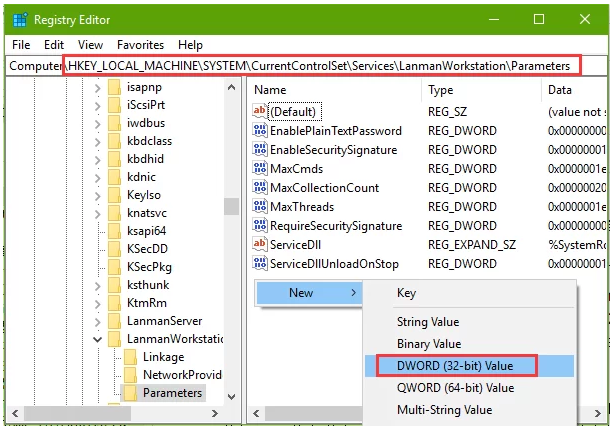Click the kdnic folder icon

tap(114, 177)
